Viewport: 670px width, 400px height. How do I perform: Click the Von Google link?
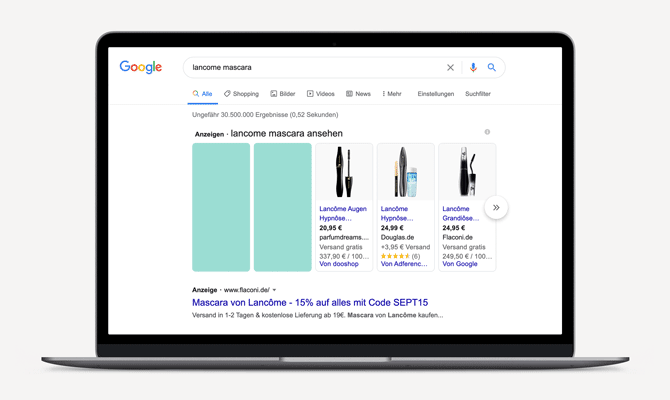460,264
